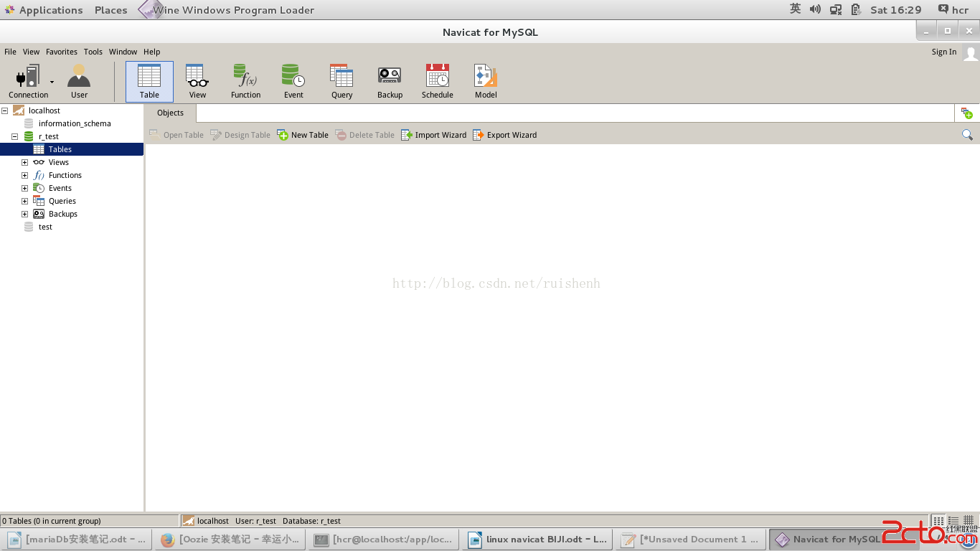Open the User management icon
980x551 pixels.
click(x=79, y=81)
